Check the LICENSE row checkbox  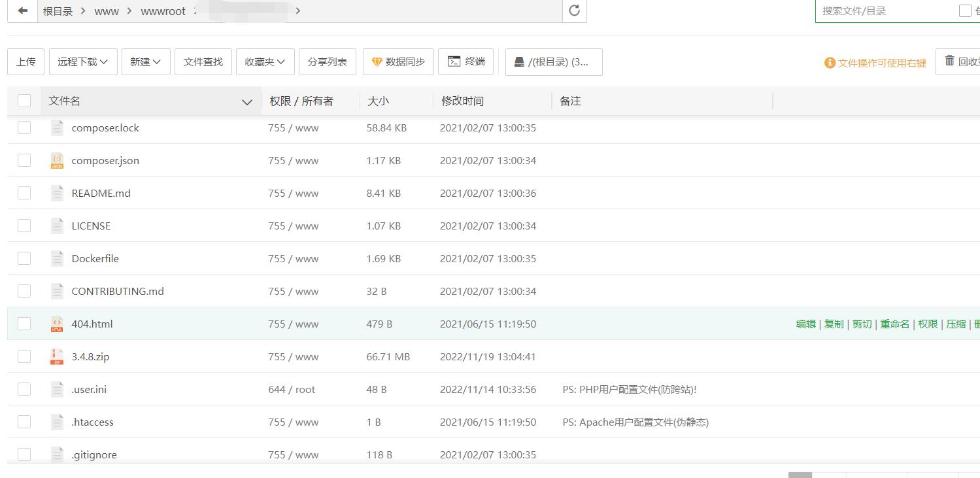(24, 226)
